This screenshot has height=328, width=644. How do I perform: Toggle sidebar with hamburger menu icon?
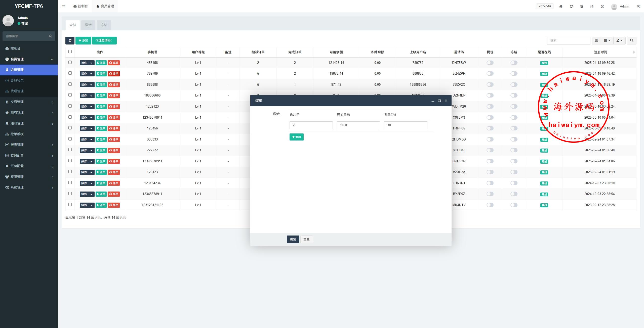[63, 6]
